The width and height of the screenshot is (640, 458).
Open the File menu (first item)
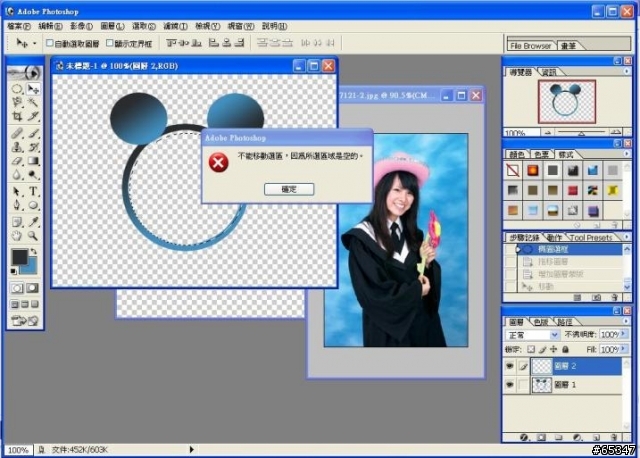click(19, 26)
